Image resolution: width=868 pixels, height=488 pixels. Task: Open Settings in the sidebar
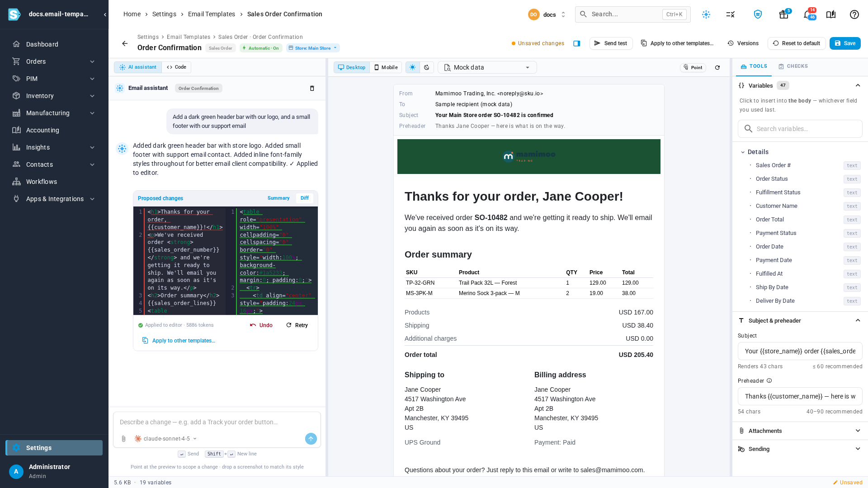54,448
